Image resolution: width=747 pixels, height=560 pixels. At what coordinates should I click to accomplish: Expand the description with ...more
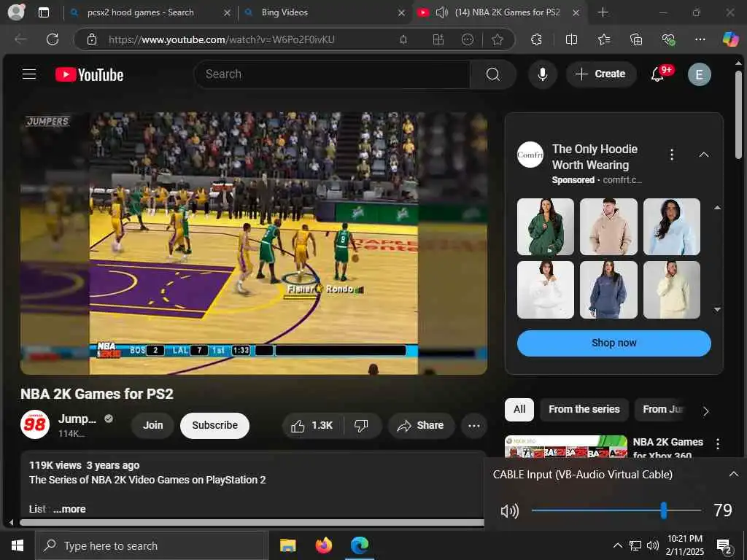point(69,509)
